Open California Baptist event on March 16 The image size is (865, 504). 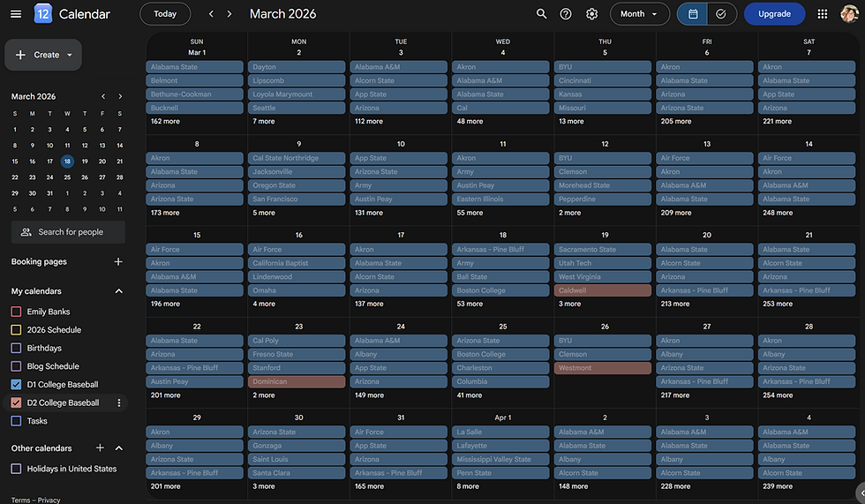297,263
